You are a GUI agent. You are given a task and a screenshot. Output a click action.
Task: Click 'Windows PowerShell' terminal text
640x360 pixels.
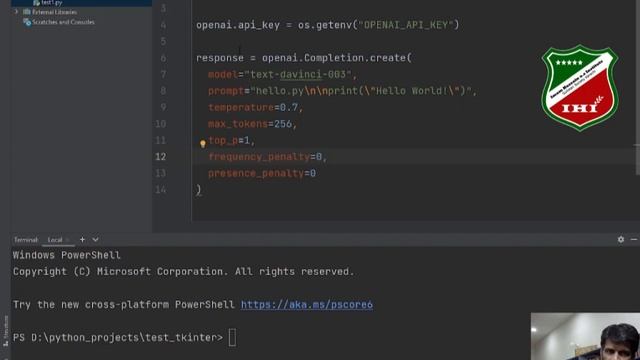click(67, 256)
